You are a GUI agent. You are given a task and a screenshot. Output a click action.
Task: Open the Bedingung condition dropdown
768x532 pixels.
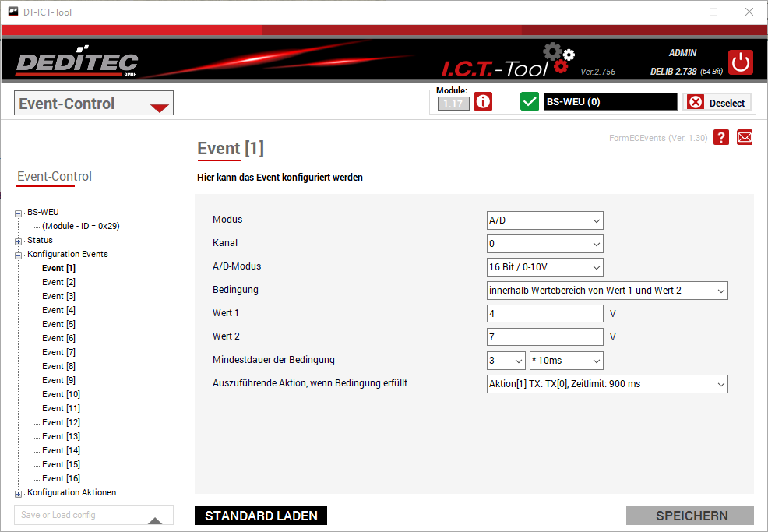607,291
